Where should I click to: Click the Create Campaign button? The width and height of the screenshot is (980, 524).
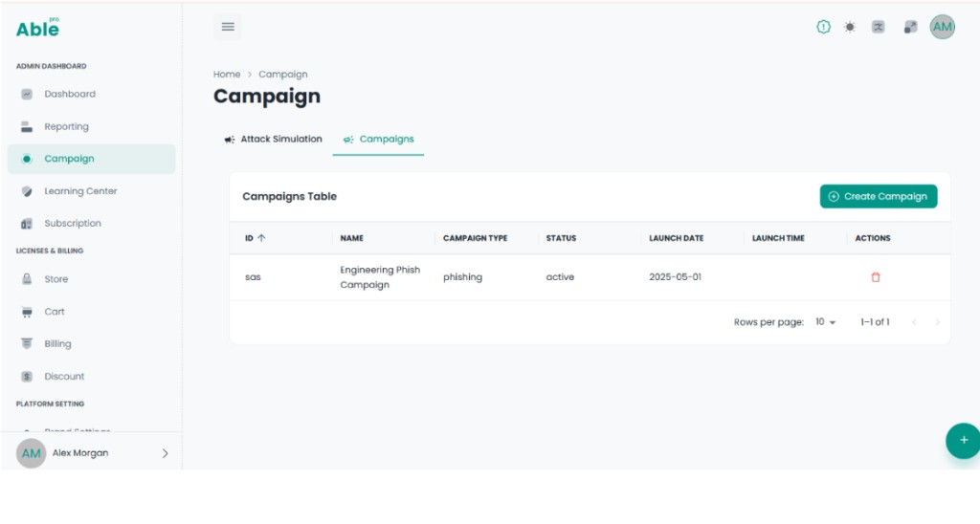(x=879, y=196)
